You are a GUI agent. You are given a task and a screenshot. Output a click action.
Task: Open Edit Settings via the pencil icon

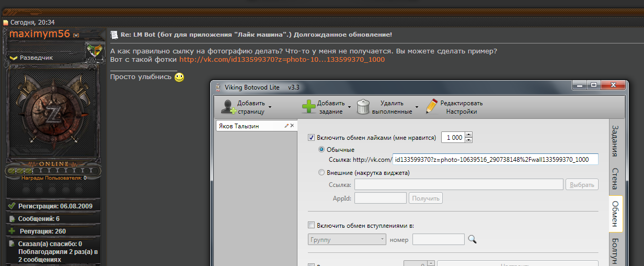click(x=431, y=107)
